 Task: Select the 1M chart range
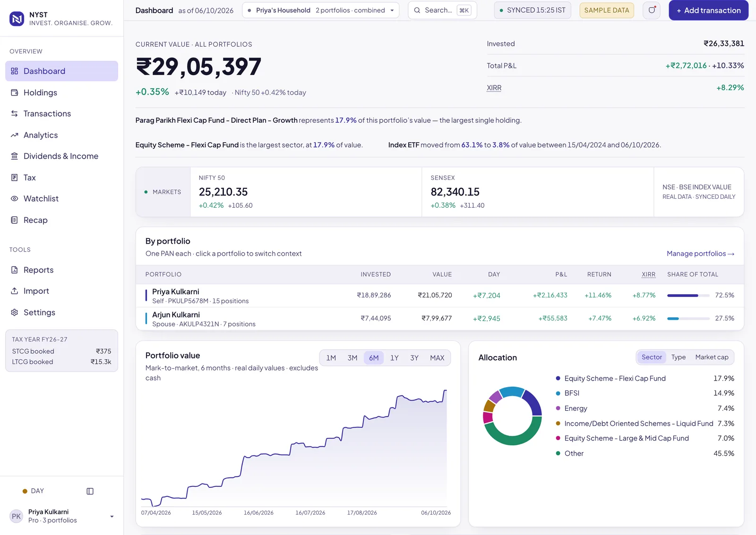point(331,358)
